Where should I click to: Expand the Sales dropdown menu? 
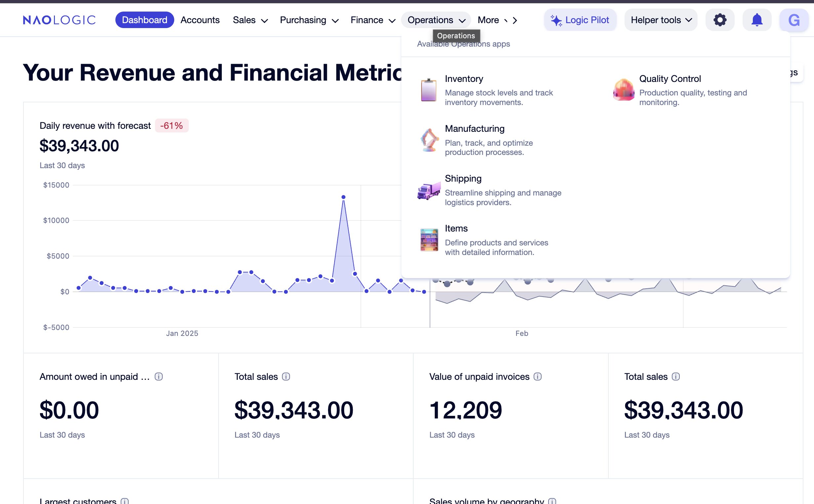250,20
